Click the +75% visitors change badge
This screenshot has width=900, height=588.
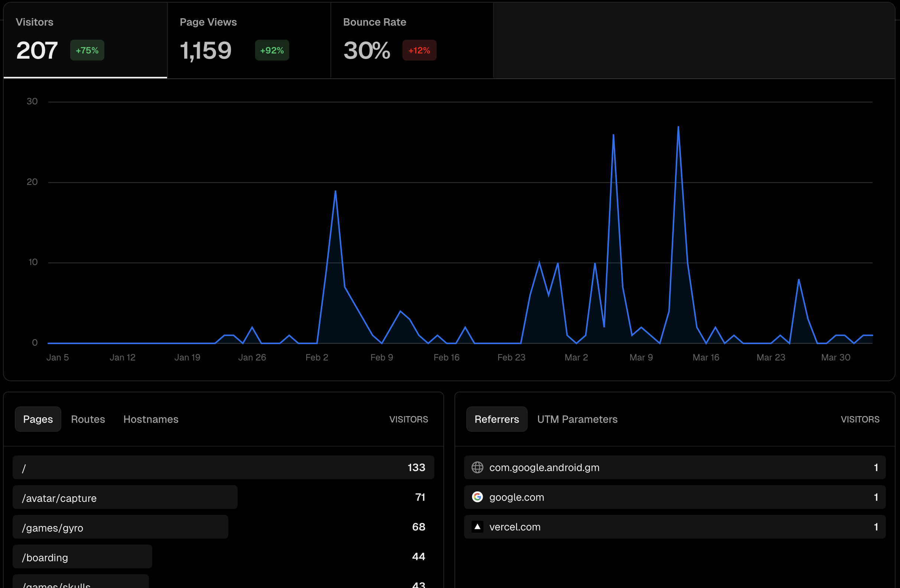point(87,50)
